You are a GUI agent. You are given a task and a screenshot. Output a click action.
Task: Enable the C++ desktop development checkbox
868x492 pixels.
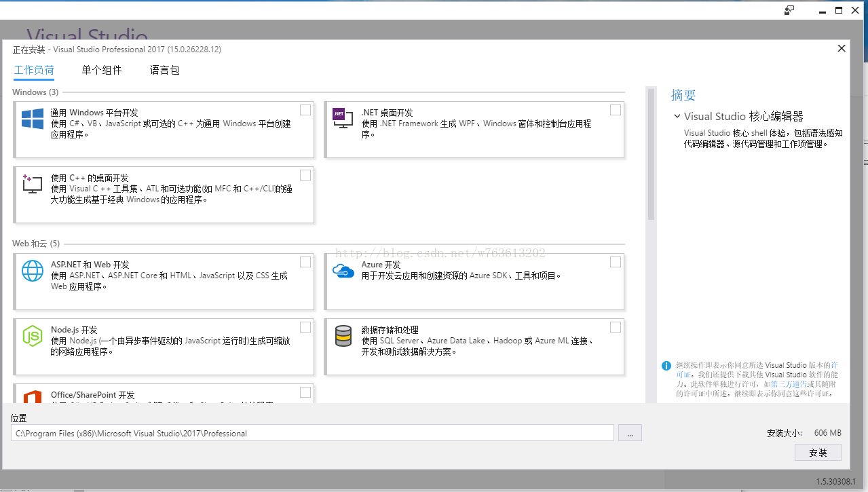305,175
